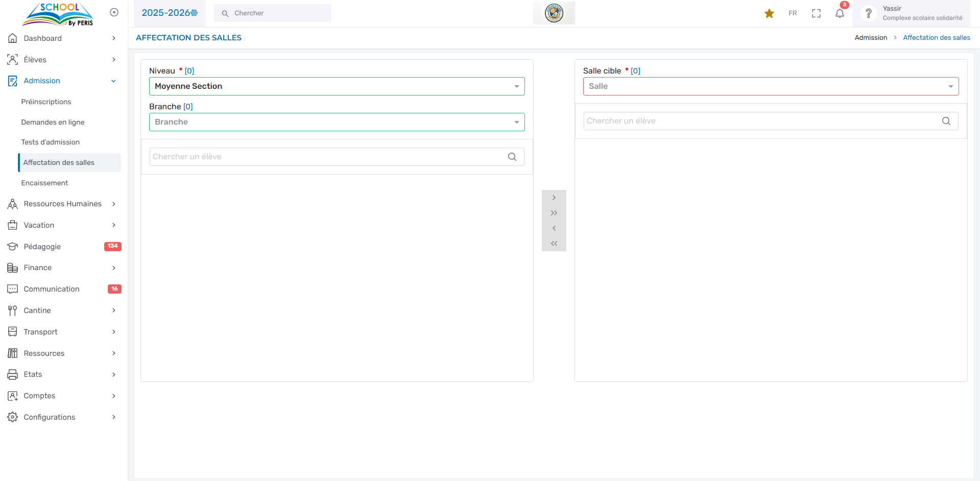The height and width of the screenshot is (481, 980).
Task: Click search icon in target room student field
Action: click(946, 121)
